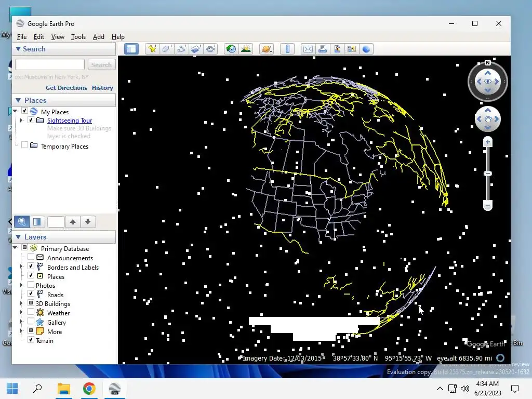532x399 pixels.
Task: Open File Explorer from taskbar
Action: [64, 389]
